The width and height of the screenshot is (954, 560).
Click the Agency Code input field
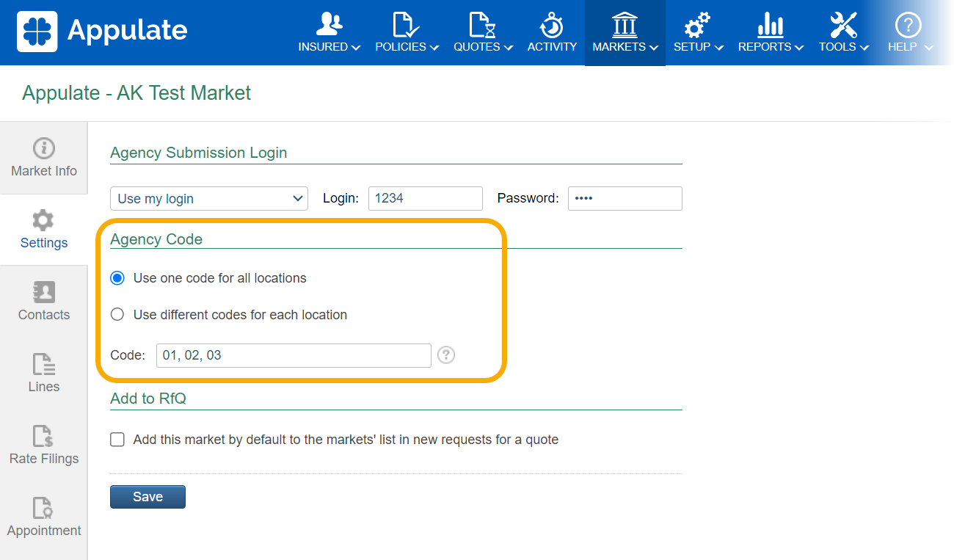pyautogui.click(x=294, y=355)
